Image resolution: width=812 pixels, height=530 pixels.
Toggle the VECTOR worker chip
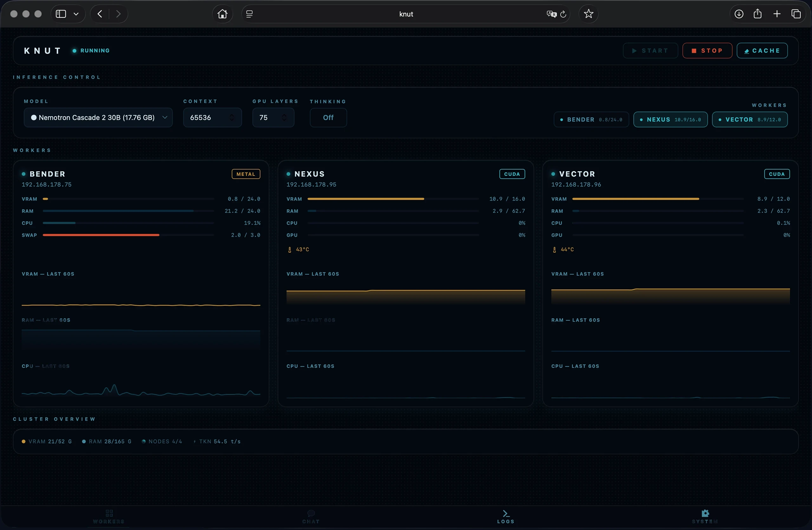click(750, 120)
